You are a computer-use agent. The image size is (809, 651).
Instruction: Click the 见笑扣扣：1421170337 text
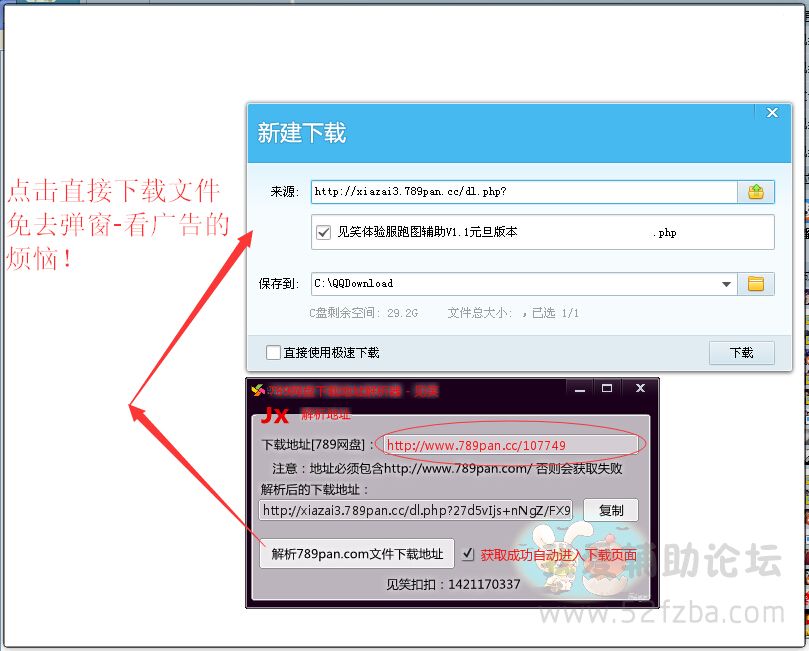[453, 584]
